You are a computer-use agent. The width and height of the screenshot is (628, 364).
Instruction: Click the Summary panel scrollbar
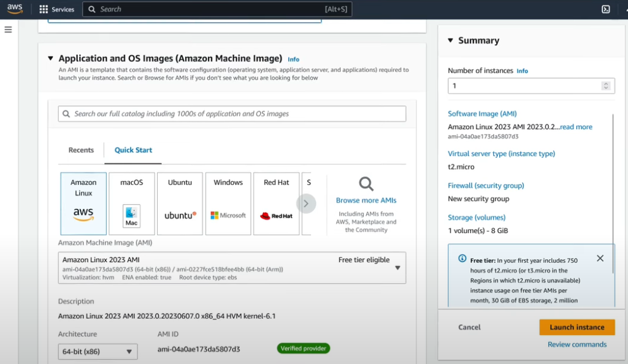pos(613,194)
